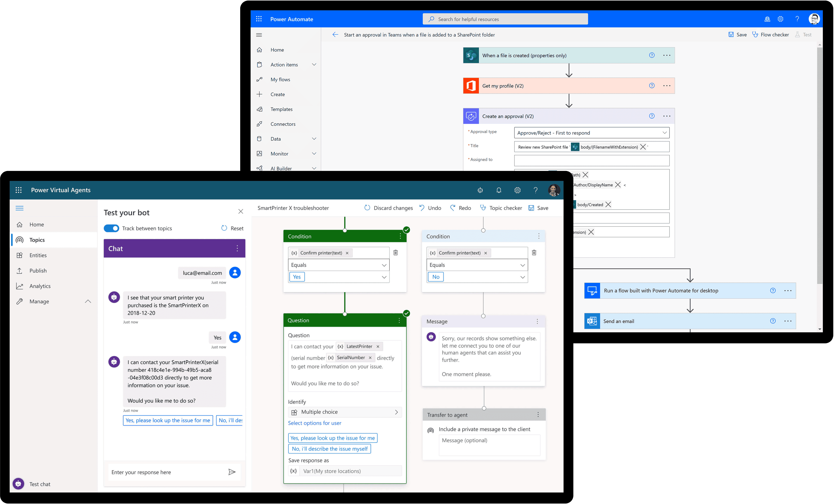Open the 'Yes' value dropdown
Image resolution: width=834 pixels, height=504 pixels.
384,277
